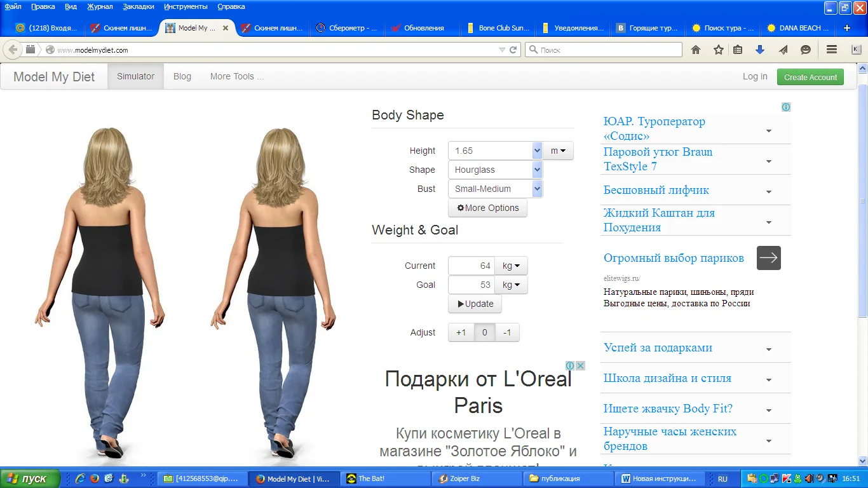Click the ad info icon above L'Oreal ad

[570, 365]
